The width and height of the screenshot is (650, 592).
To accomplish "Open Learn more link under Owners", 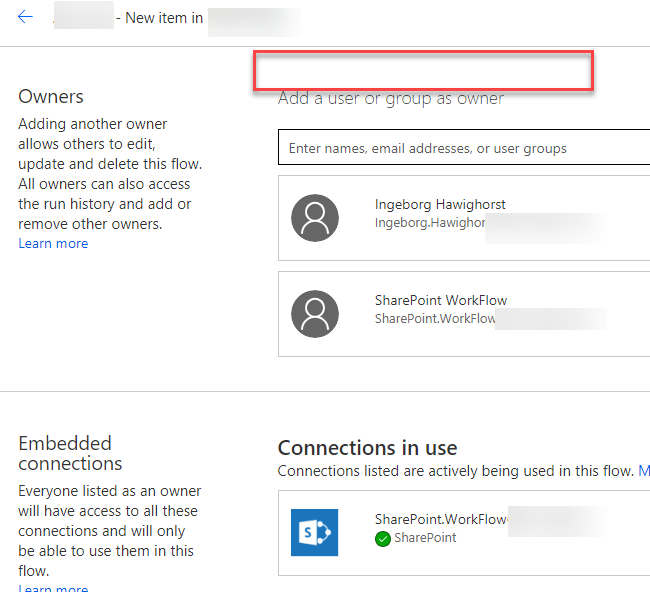I will coord(53,243).
